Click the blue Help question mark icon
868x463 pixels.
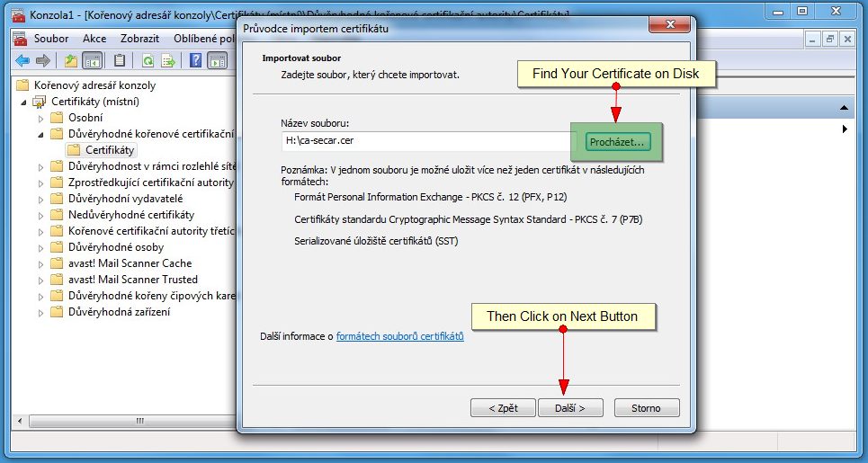pos(195,61)
